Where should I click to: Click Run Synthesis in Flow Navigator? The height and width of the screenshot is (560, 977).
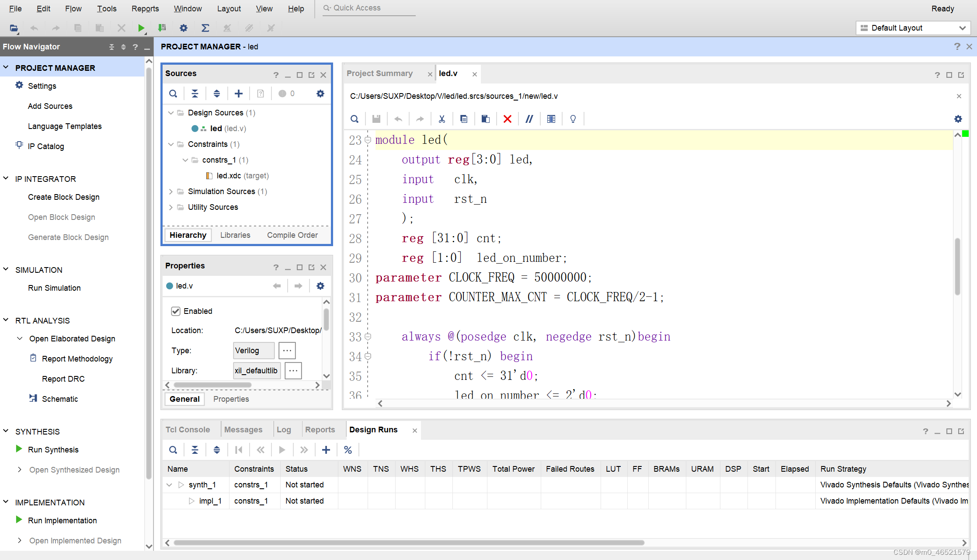click(53, 450)
